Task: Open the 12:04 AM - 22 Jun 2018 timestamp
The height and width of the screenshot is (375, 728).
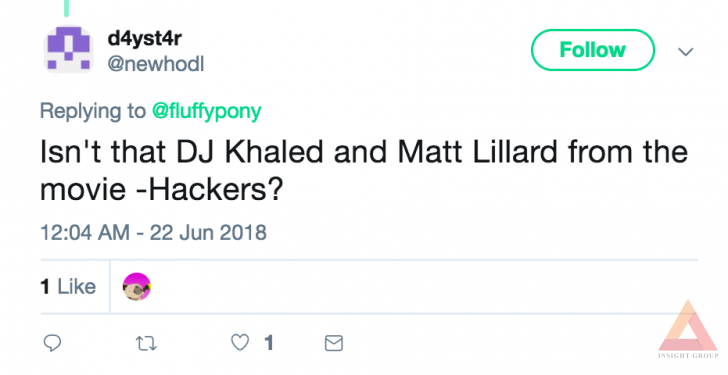Action: (x=153, y=233)
